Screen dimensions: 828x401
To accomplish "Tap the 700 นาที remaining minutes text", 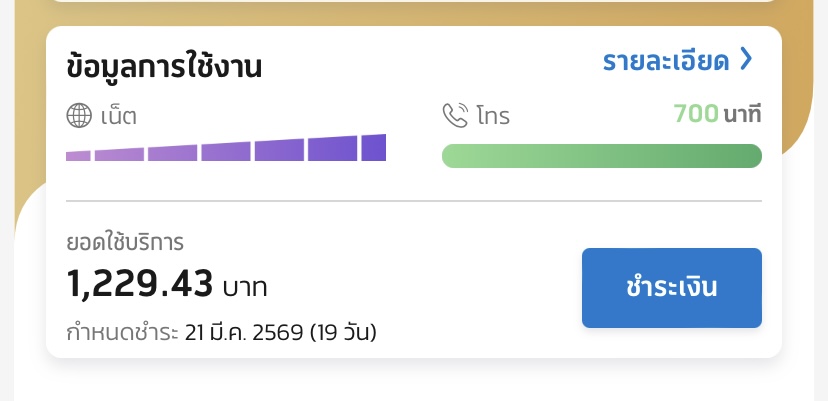I will tap(717, 115).
